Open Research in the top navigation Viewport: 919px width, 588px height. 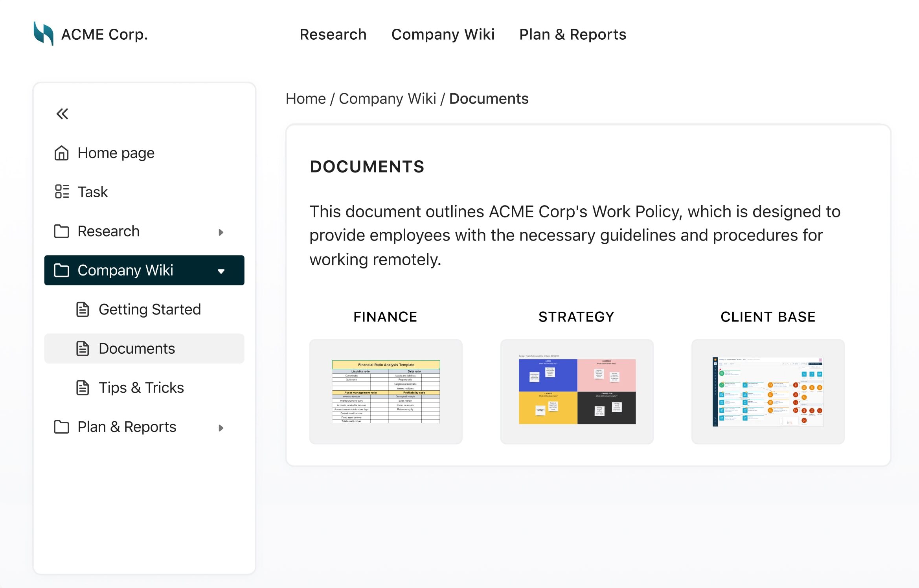pos(333,35)
